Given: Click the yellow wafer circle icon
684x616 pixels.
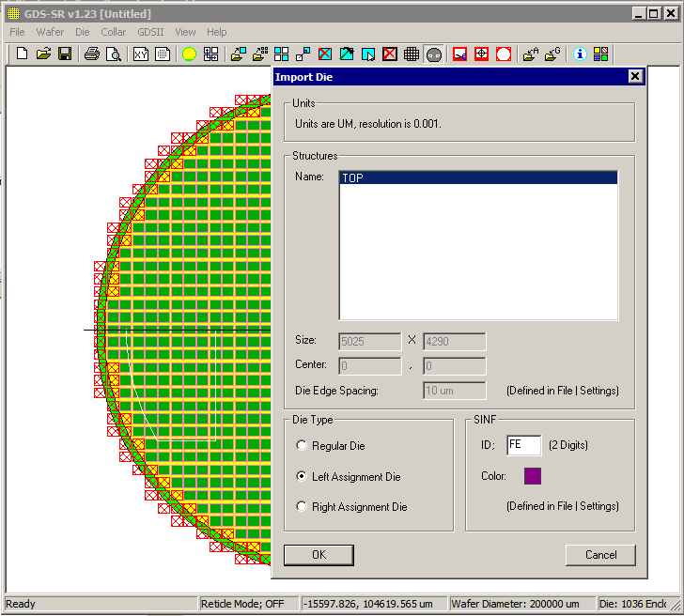Looking at the screenshot, I should 189,54.
